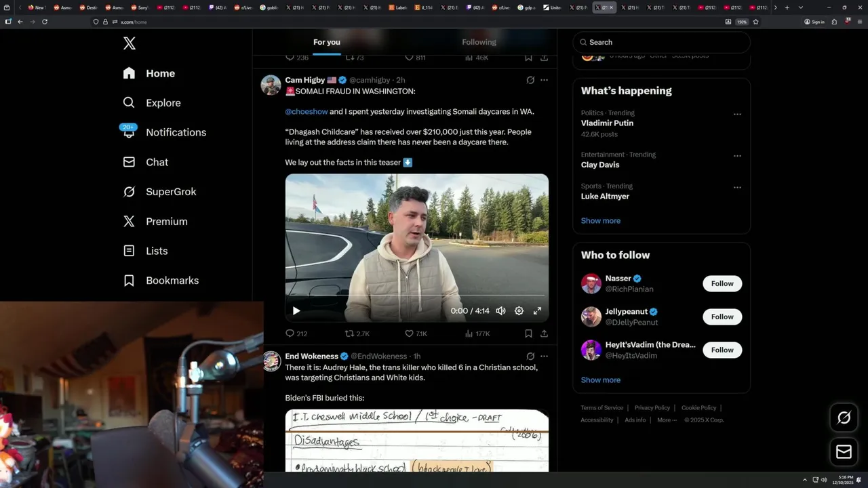Open the Luke Altmyer trending topic

pyautogui.click(x=605, y=197)
